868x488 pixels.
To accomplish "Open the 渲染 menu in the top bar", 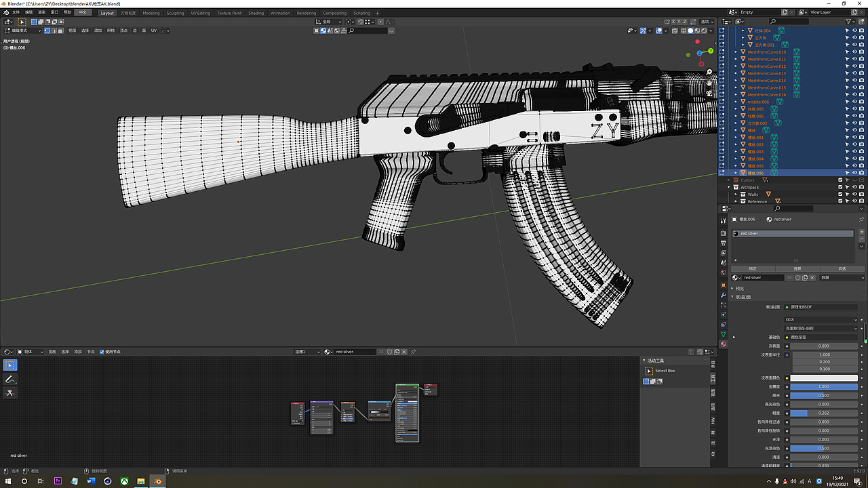I will point(42,12).
